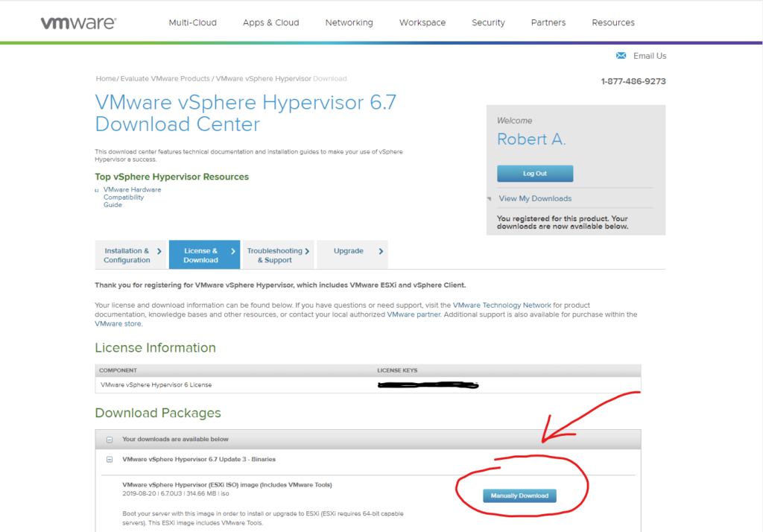The image size is (763, 532).
Task: Click the phone number 1-877-486-9273
Action: click(x=633, y=81)
